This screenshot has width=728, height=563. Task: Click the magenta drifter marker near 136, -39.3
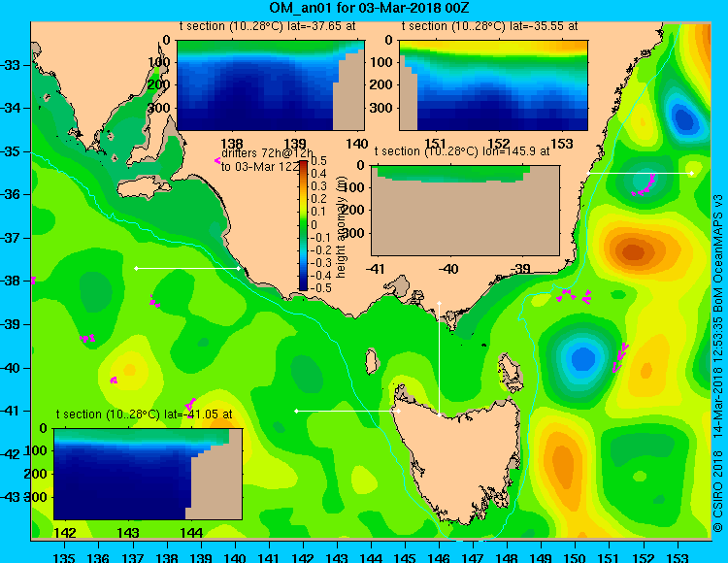(87, 338)
